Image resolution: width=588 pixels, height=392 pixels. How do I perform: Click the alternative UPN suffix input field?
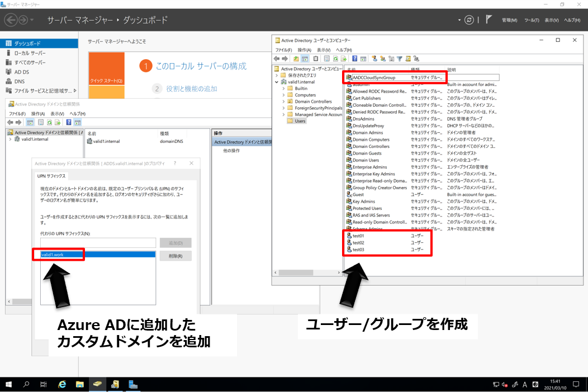(98, 243)
